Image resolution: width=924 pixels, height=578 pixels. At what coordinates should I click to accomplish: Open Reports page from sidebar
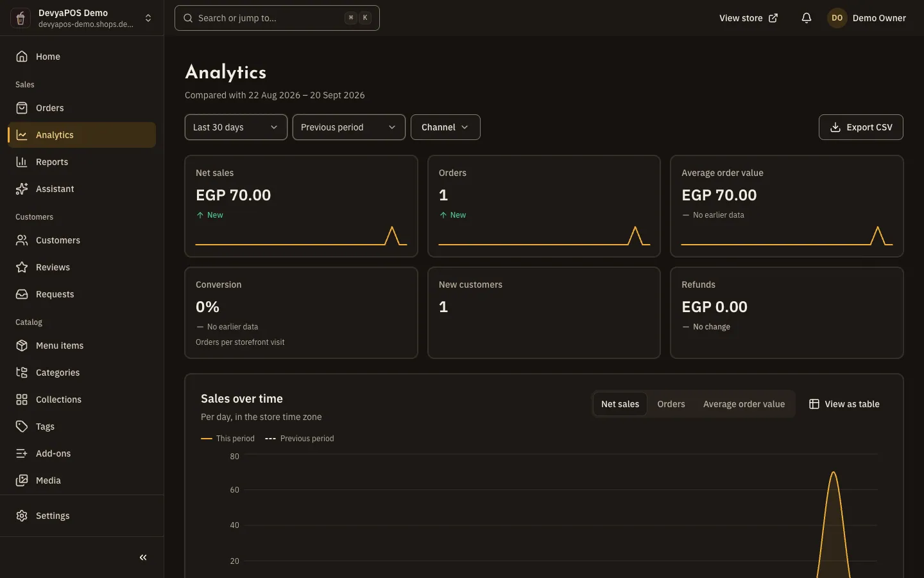(x=81, y=162)
